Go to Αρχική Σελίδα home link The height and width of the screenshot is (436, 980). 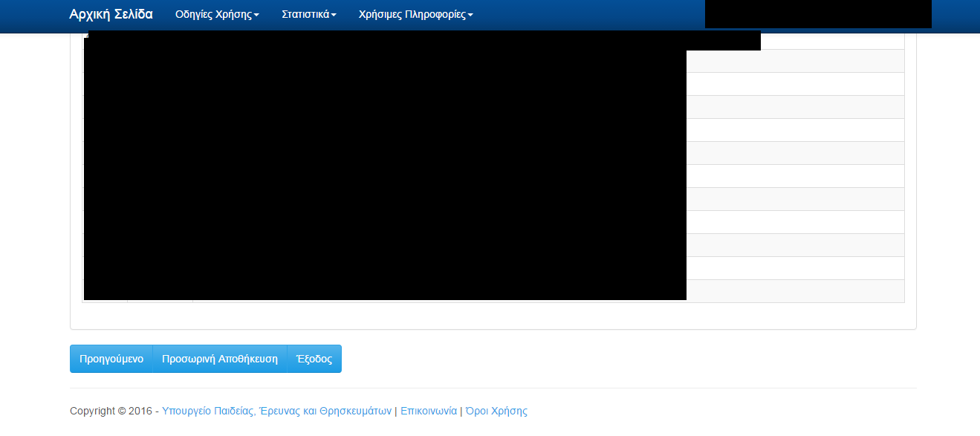[x=111, y=14]
